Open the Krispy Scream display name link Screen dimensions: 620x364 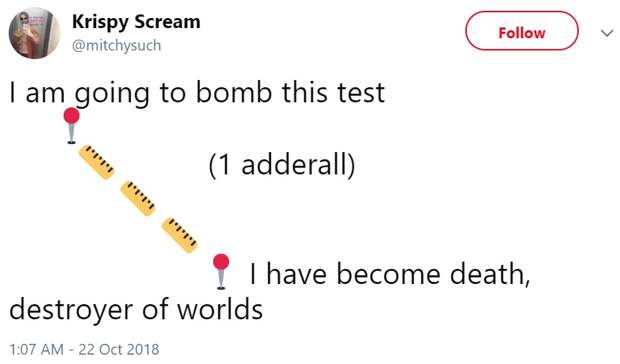tap(136, 22)
